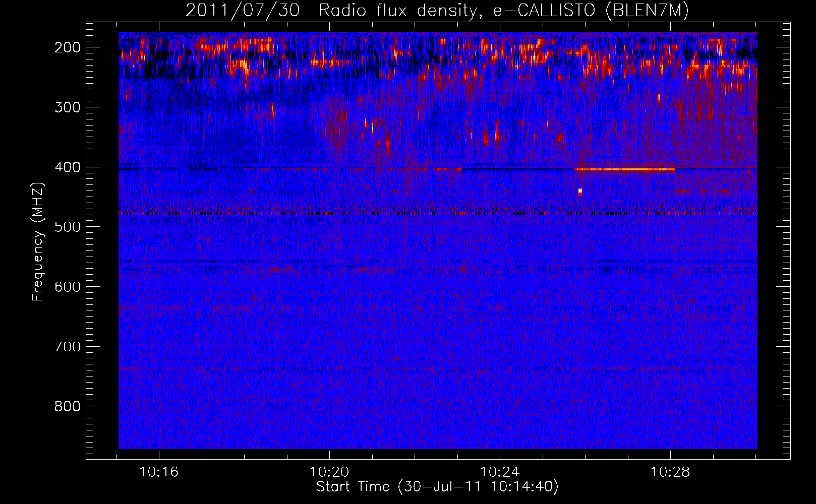Click the 700 frequency tick label
The height and width of the screenshot is (504, 816).
[67, 347]
